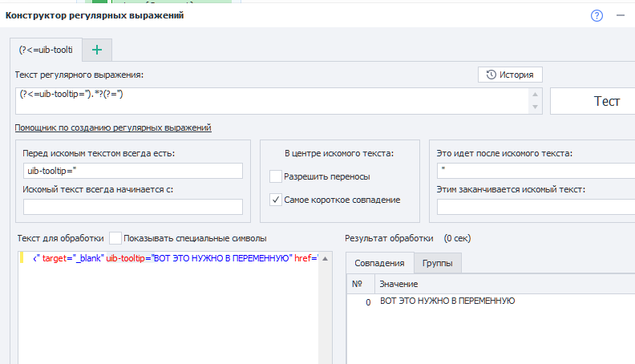The image size is (635, 364).
Task: Open the История history list
Action: 510,75
